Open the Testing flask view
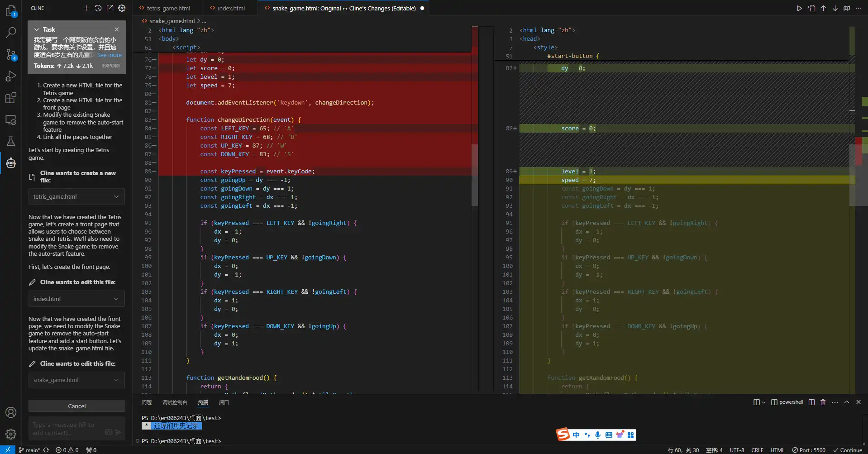Screen dimensions: 868x454 (x=11, y=141)
